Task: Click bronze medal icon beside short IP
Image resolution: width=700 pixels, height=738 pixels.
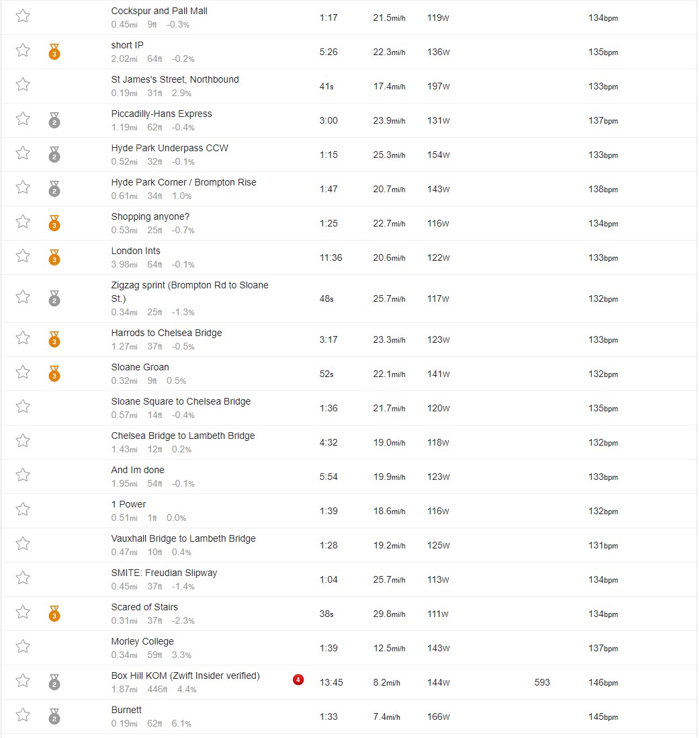Action: [54, 51]
